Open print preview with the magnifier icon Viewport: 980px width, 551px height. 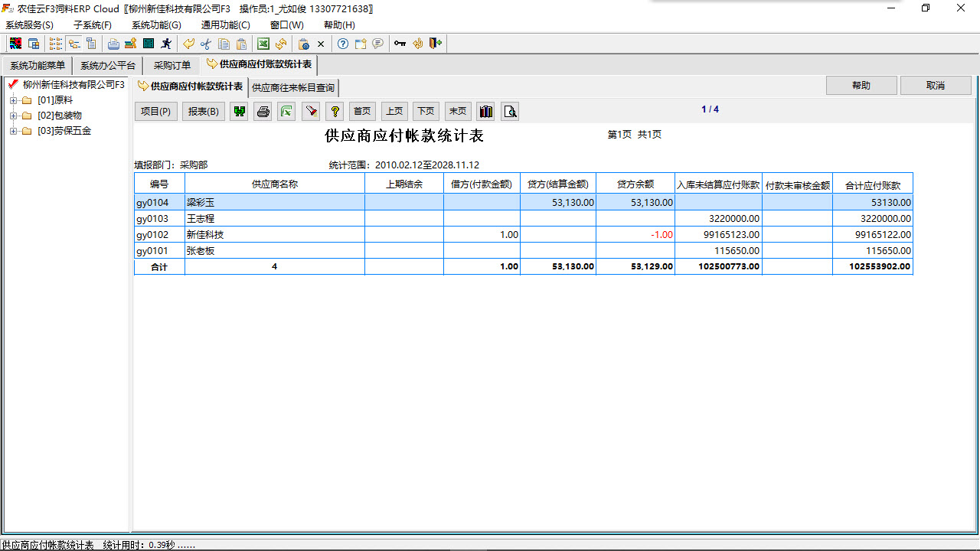[509, 111]
